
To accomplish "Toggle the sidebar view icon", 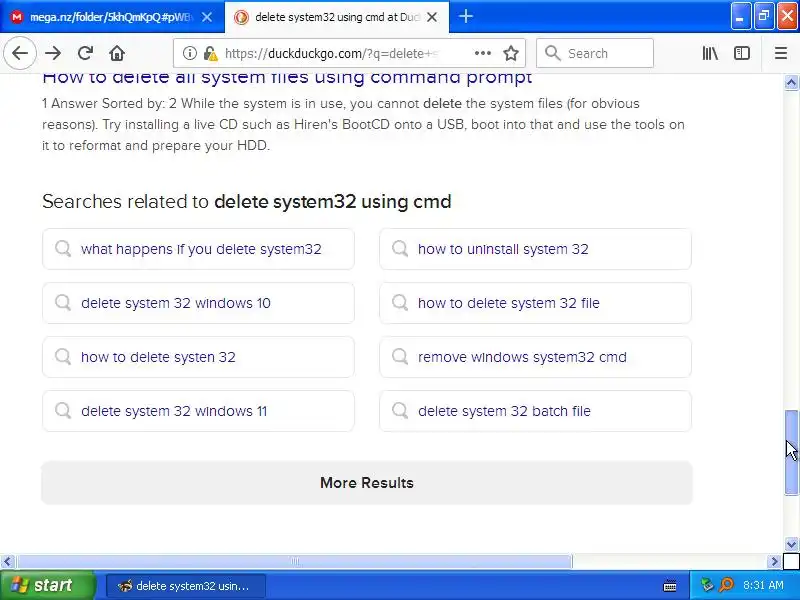I will (741, 53).
